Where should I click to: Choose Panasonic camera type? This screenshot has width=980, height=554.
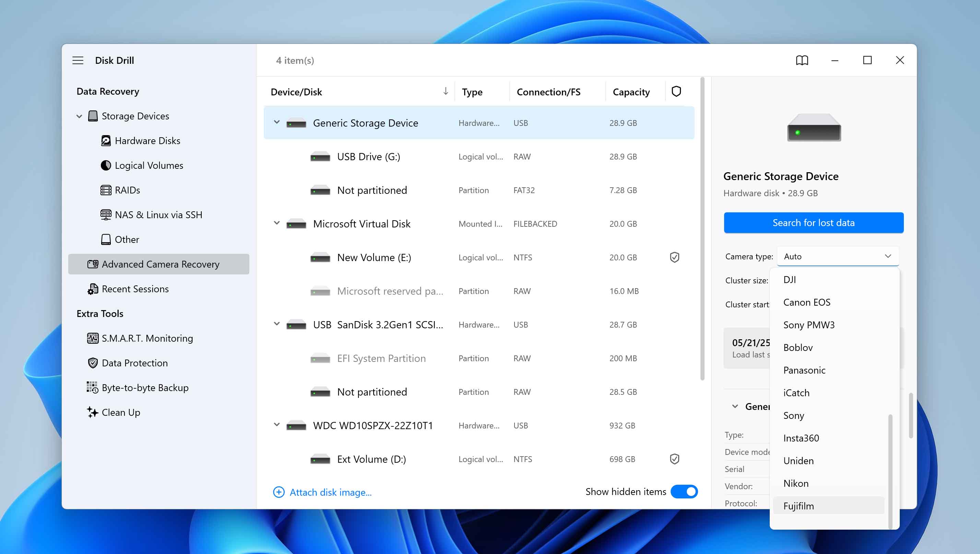pyautogui.click(x=829, y=370)
